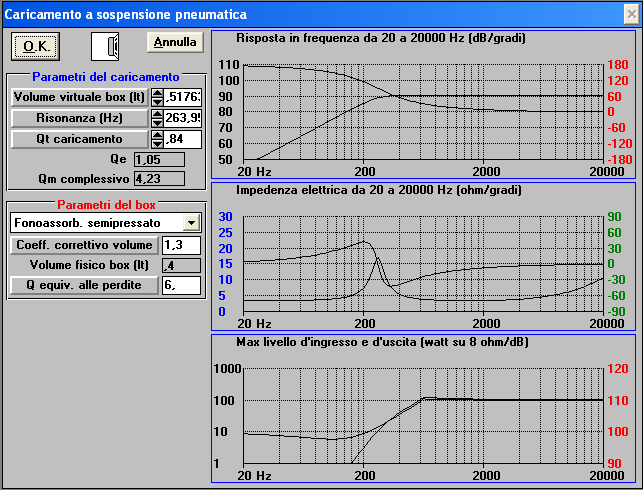
Task: Close the Caricamento a sospensione pneumatica window
Action: pyautogui.click(x=632, y=14)
